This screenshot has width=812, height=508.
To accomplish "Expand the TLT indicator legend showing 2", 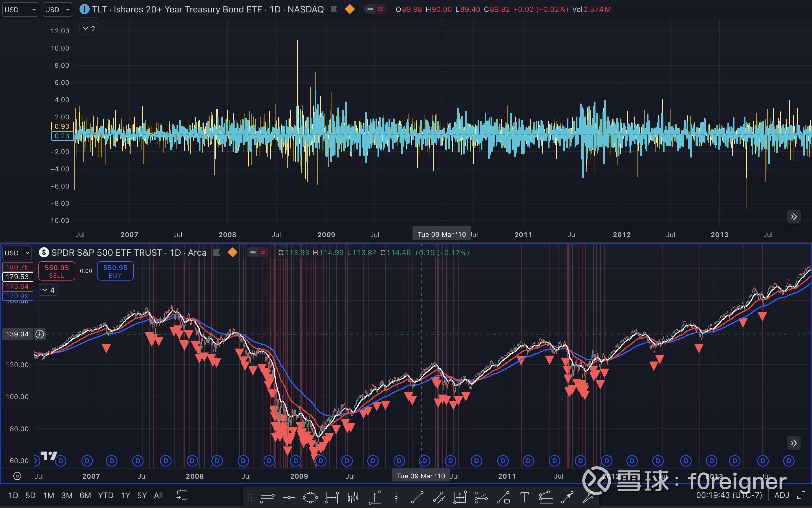I will pyautogui.click(x=89, y=29).
